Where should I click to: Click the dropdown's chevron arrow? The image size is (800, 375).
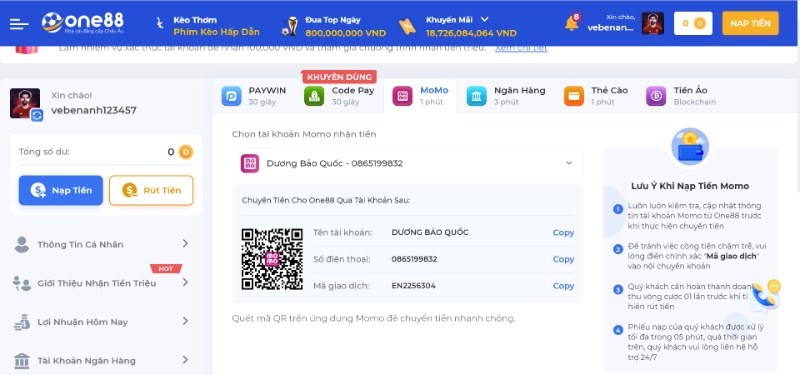pyautogui.click(x=569, y=163)
